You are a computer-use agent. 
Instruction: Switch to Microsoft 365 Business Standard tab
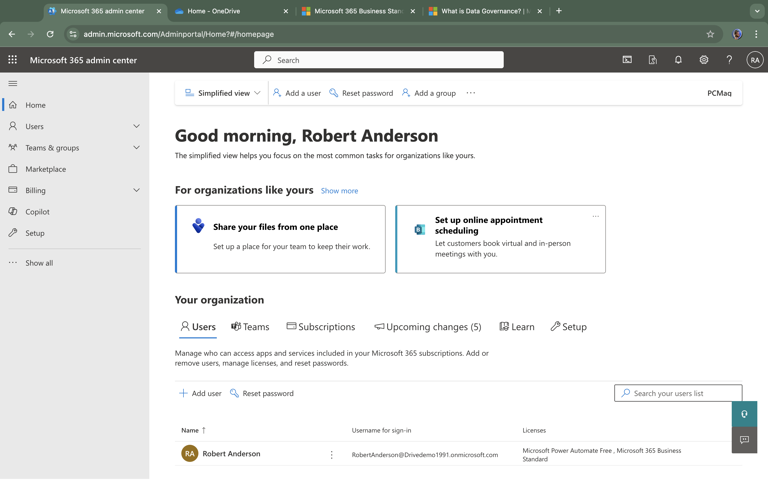tap(359, 11)
